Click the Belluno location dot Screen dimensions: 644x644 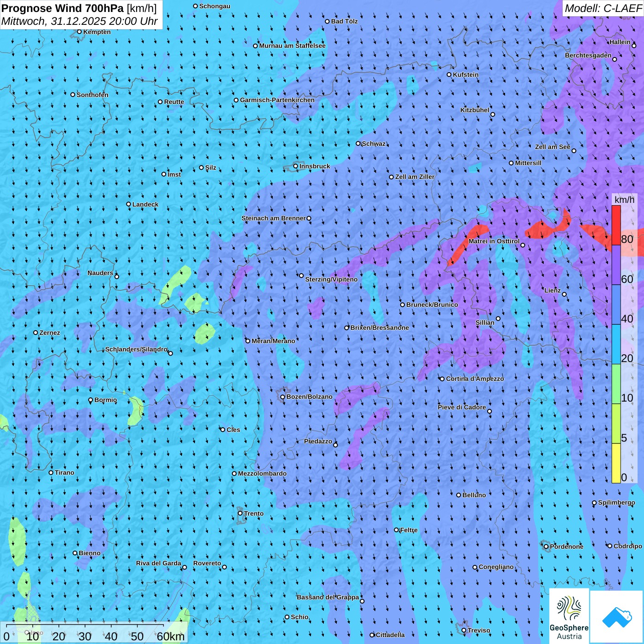(459, 495)
